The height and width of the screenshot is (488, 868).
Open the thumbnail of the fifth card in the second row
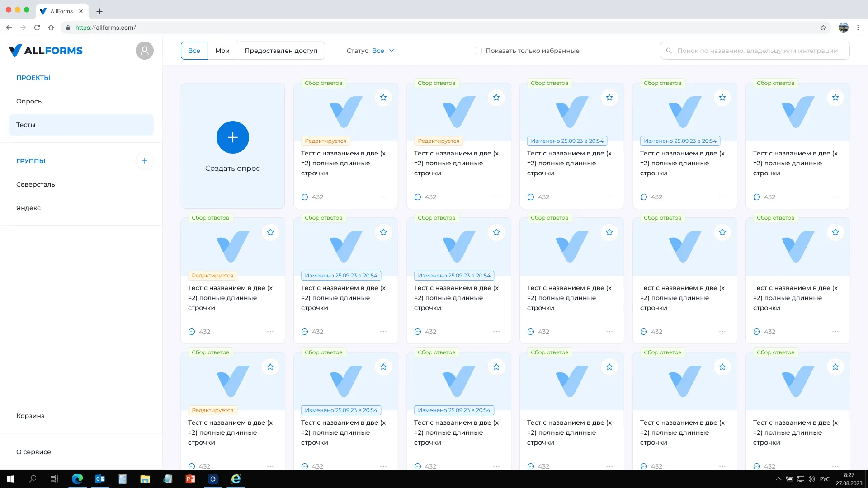684,247
